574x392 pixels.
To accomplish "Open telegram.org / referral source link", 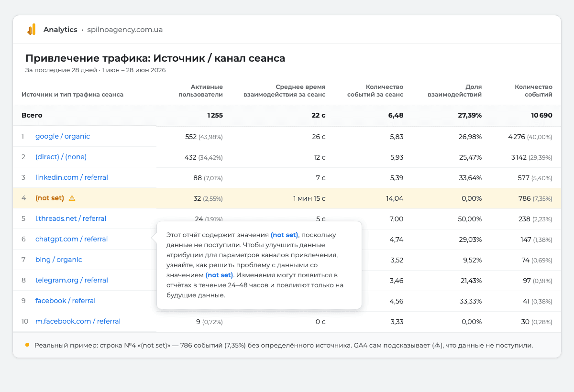I will [72, 280].
